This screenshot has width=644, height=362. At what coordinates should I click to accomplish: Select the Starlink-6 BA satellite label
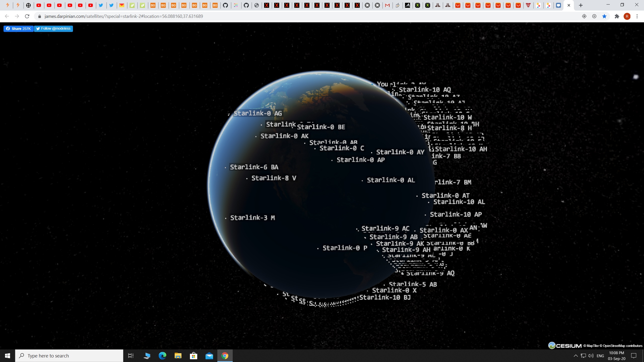[254, 167]
